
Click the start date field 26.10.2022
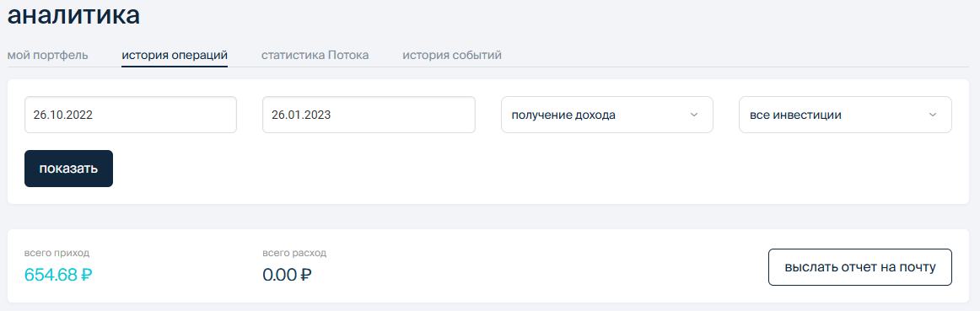click(131, 115)
